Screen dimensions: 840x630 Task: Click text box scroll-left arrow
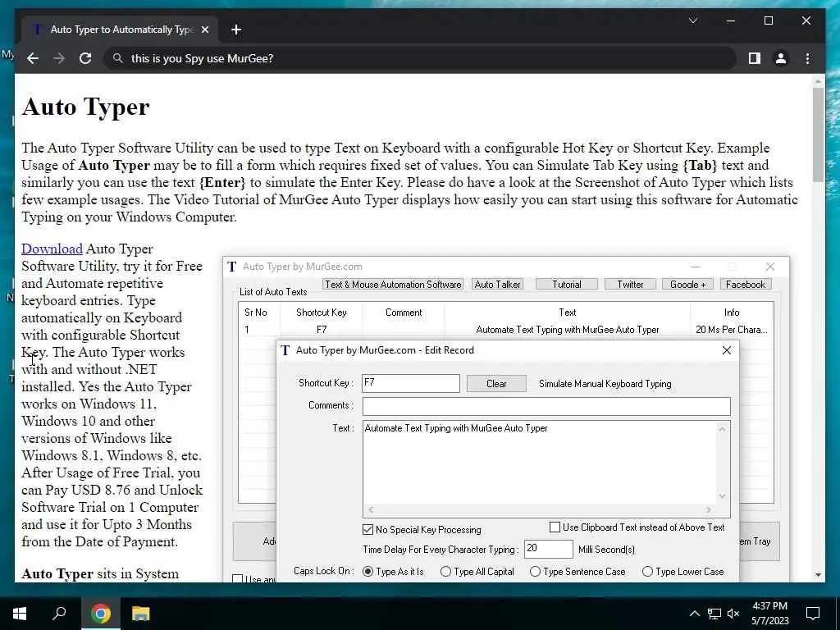coord(371,509)
